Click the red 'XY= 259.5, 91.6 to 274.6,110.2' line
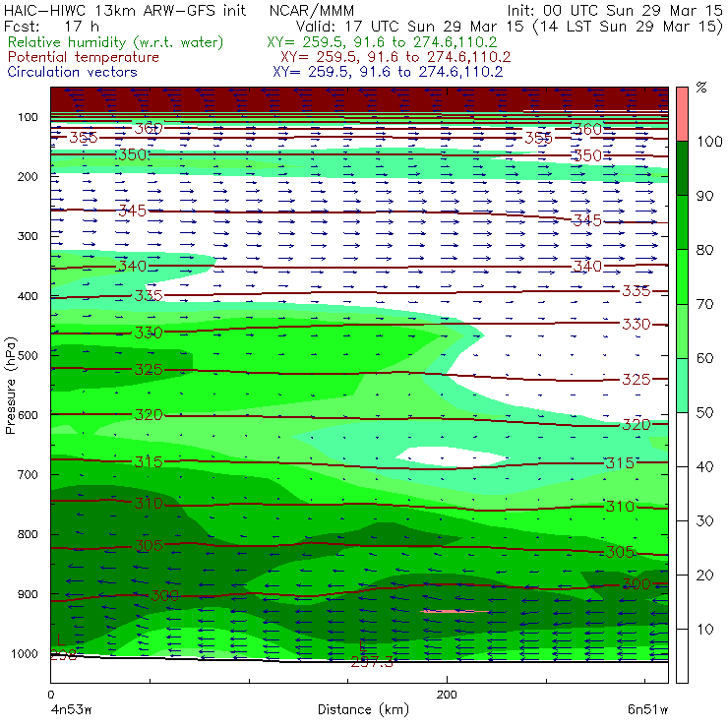 (x=395, y=57)
